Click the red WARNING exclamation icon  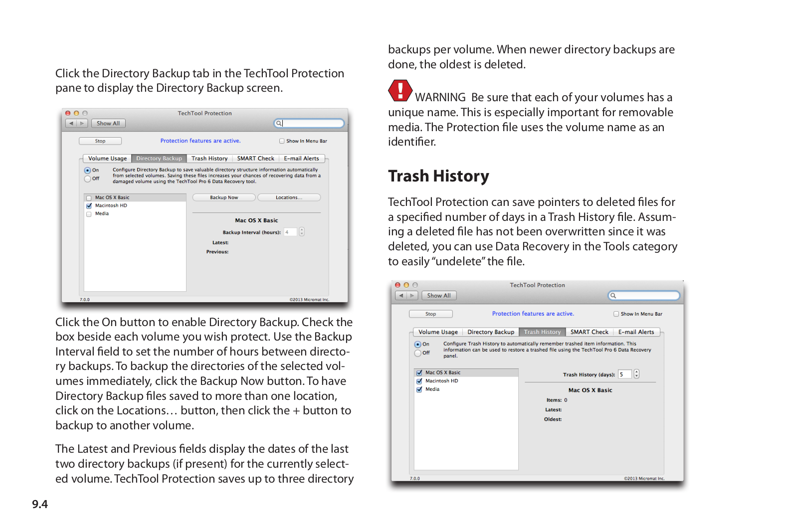(x=400, y=91)
